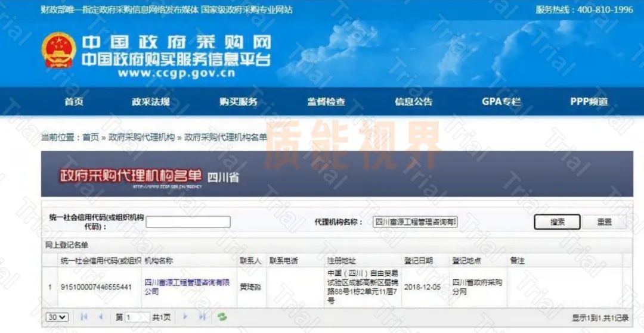The image size is (644, 333).
Task: Click 政府采购代理机构名单 breadcrumb link
Action: point(225,138)
